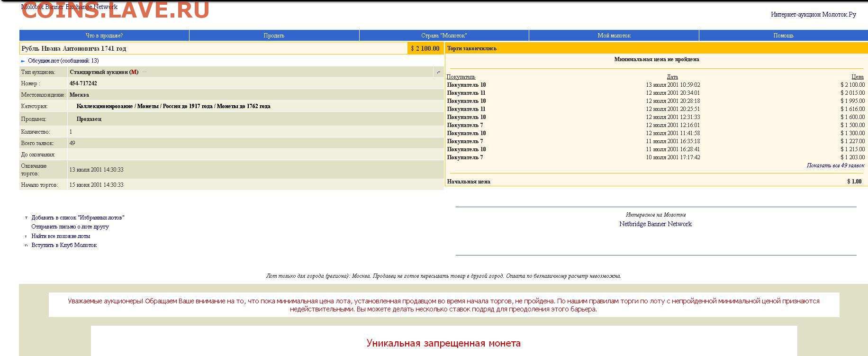Click the current price '$ 2 100.00' badge
The image size is (868, 356).
tap(425, 48)
